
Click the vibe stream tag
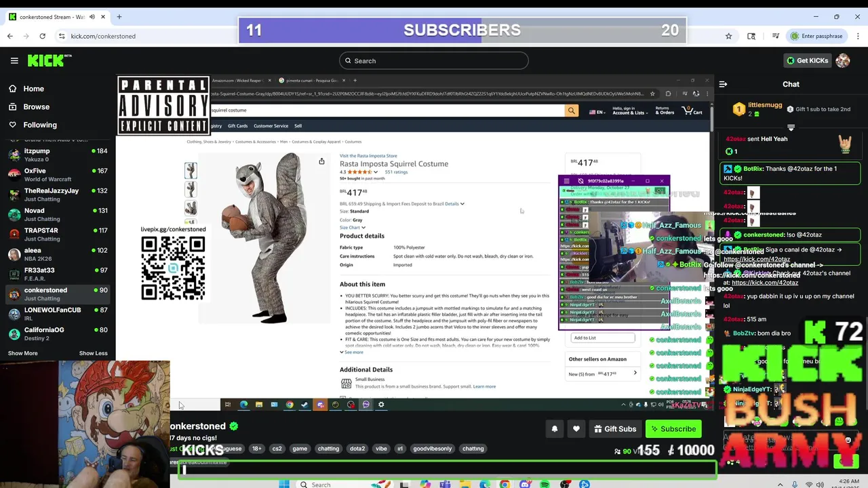pyautogui.click(x=381, y=449)
